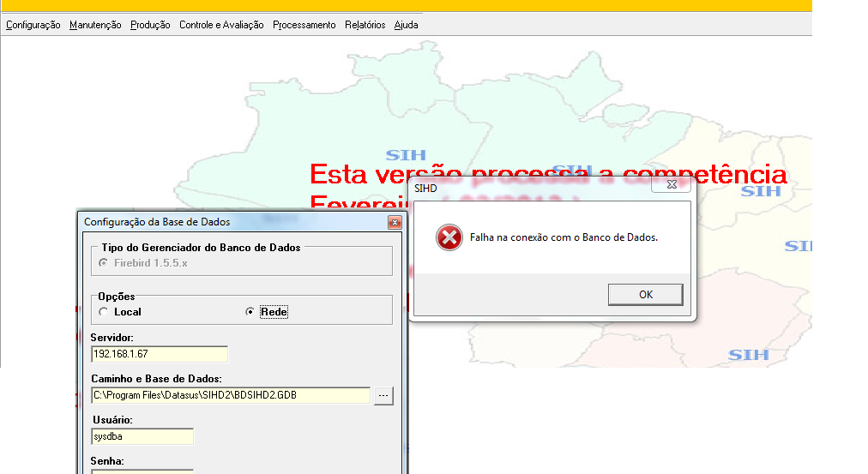Close the SIHD error dialog
Image resolution: width=868 pixels, height=474 pixels.
coord(672,185)
